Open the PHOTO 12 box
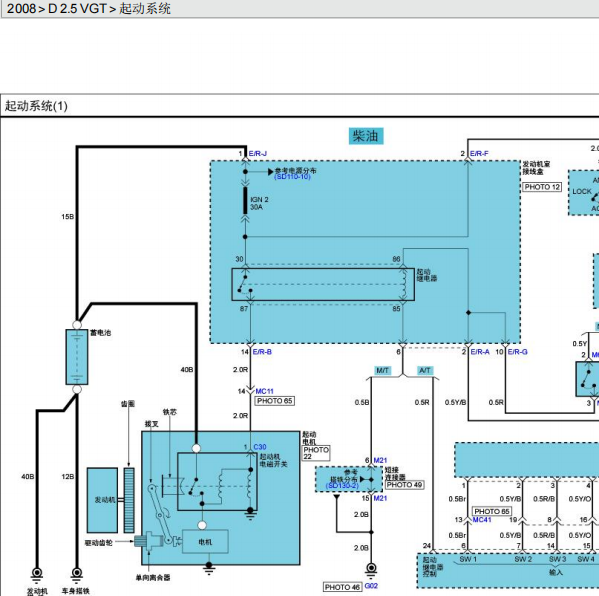This screenshot has height=596, width=599. pos(542,187)
